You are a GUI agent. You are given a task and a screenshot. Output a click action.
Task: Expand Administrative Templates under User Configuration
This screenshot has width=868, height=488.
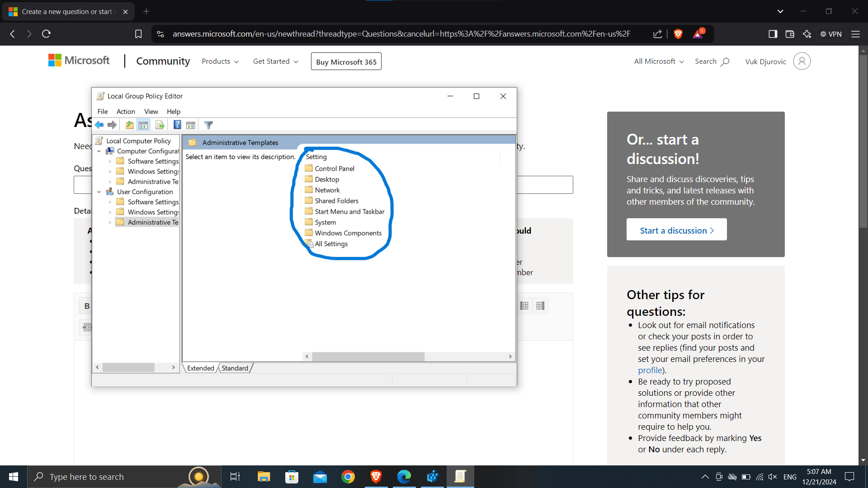pos(110,222)
